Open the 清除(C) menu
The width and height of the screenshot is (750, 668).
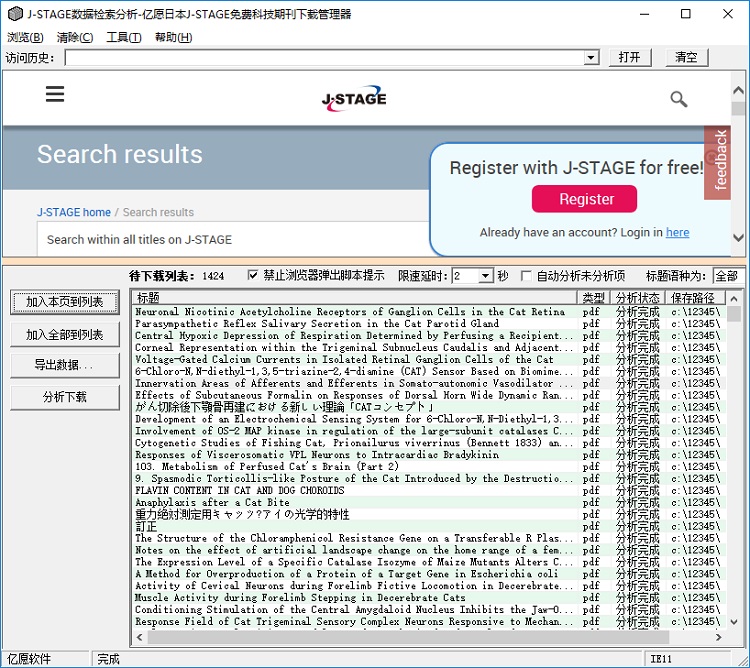(x=75, y=37)
